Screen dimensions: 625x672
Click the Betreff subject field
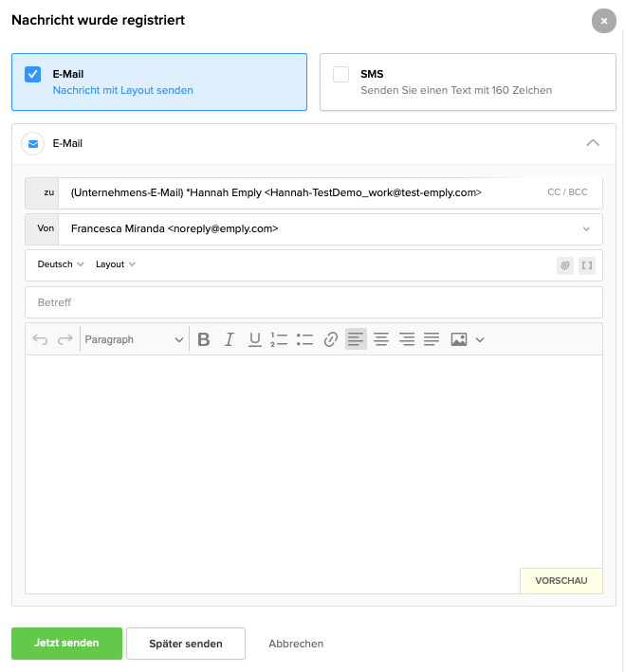[313, 302]
